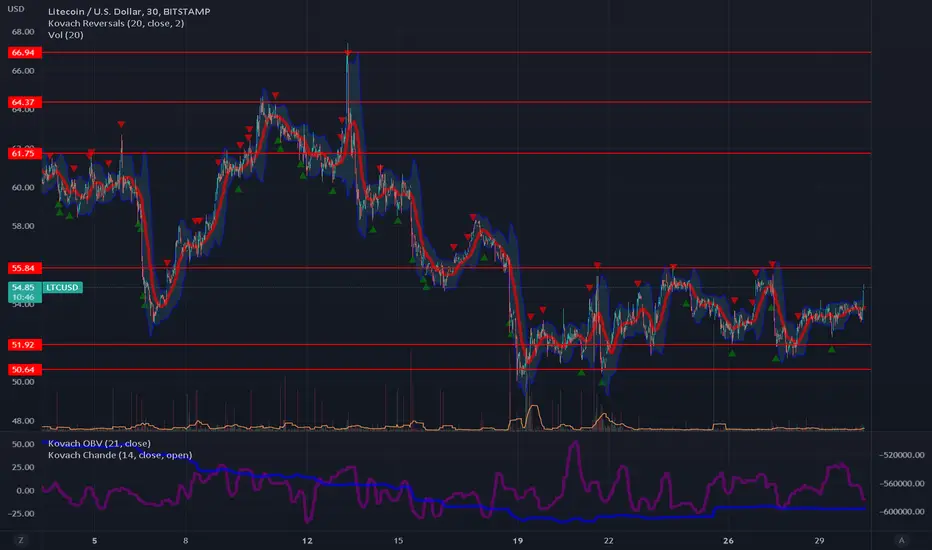Screen dimensions: 932x550
Task: Click 0.00 on the Chande pane axis
Action: coord(25,491)
